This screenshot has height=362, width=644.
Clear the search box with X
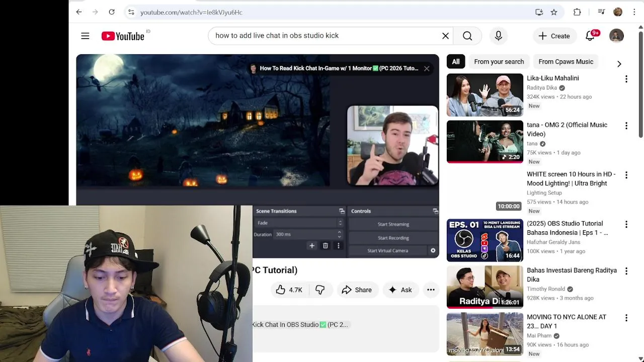[445, 36]
